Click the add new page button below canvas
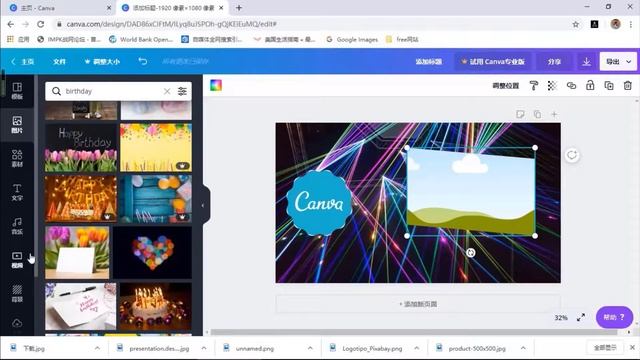 pyautogui.click(x=418, y=304)
